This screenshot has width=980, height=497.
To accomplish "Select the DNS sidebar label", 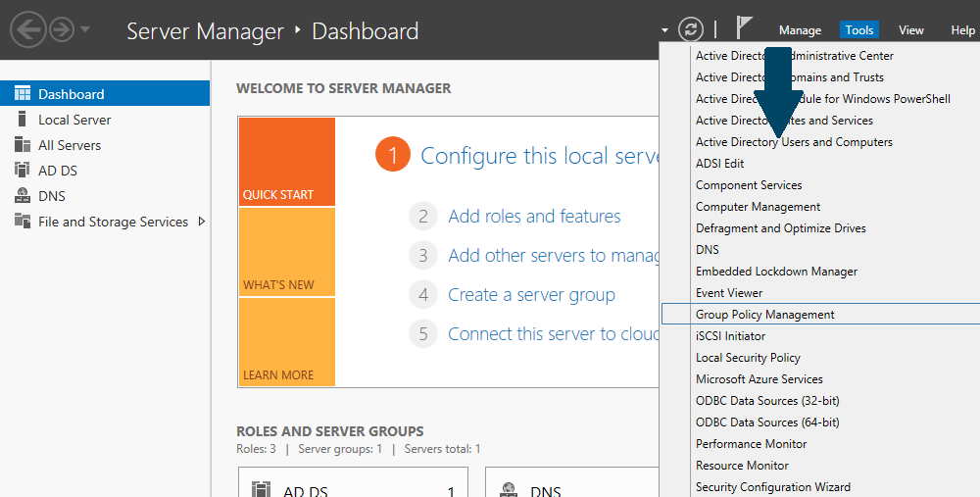I will [x=51, y=196].
